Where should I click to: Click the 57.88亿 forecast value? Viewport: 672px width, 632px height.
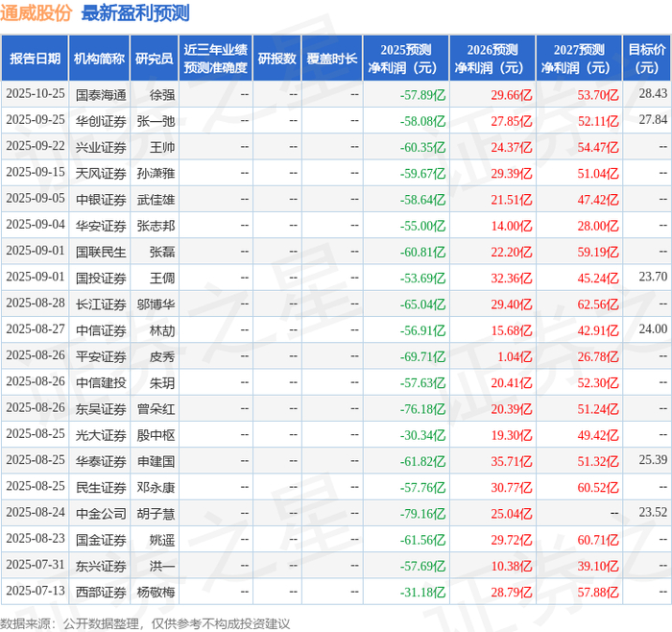point(598,592)
